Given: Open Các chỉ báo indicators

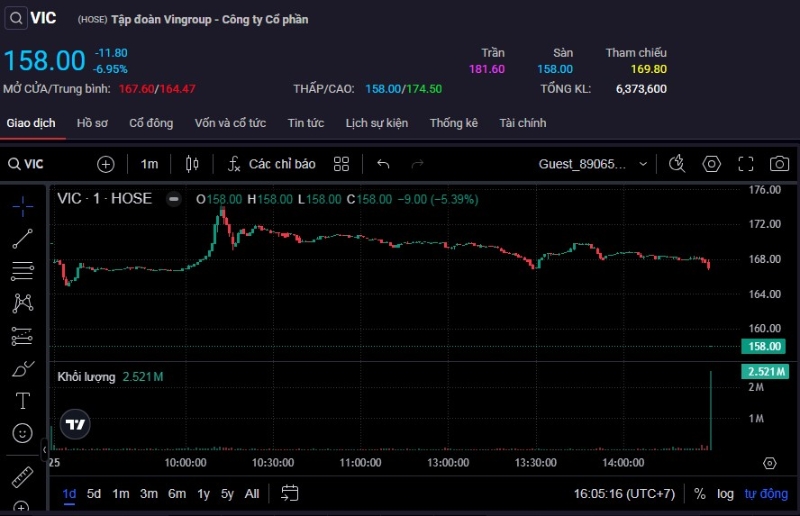Looking at the screenshot, I should coord(272,164).
